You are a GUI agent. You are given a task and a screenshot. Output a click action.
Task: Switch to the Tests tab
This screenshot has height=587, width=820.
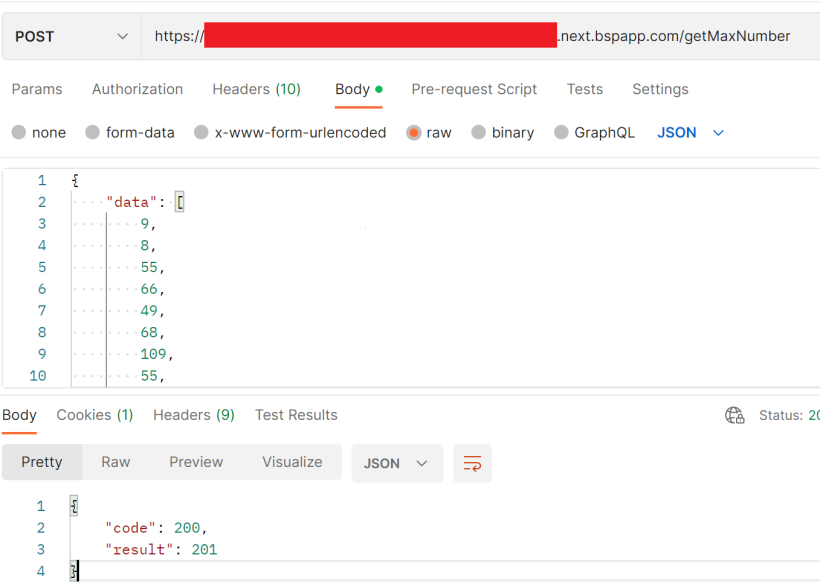[584, 89]
